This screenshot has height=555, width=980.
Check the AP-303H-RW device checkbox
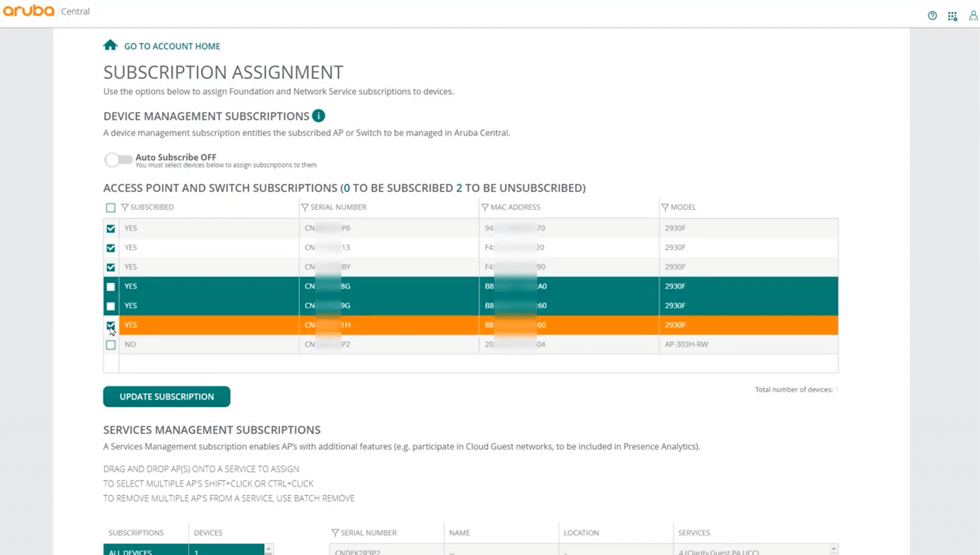click(x=111, y=345)
